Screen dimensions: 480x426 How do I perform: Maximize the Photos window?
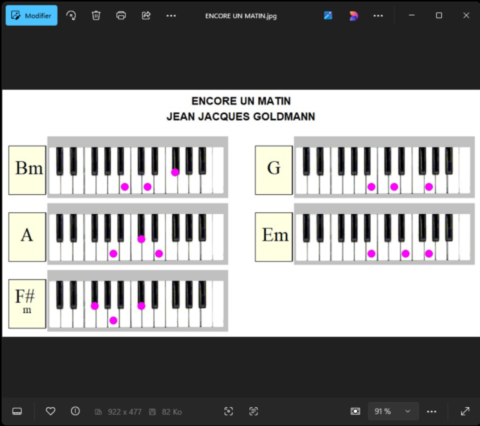[x=439, y=15]
